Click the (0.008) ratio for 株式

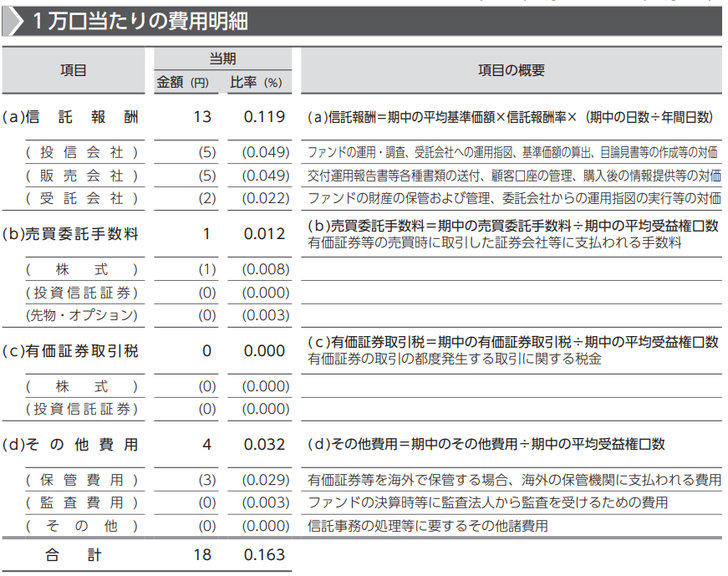266,269
